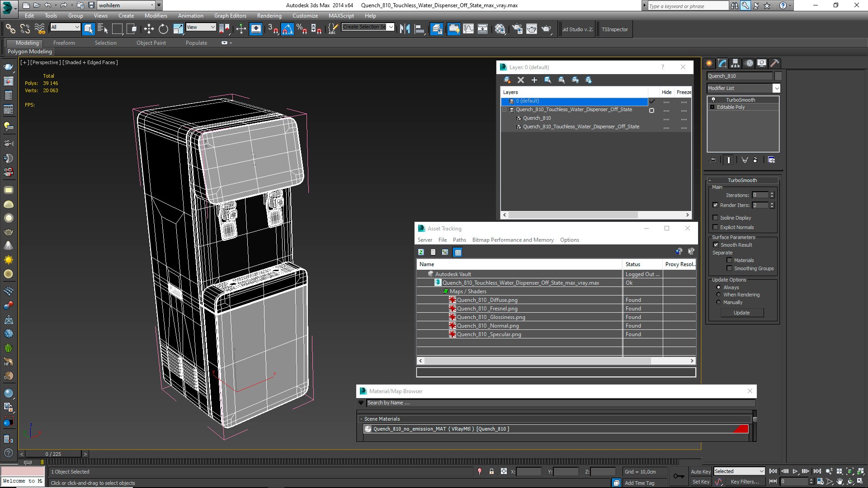This screenshot has height=488, width=868.
Task: Toggle the Angle Snap tool
Action: coord(288,29)
